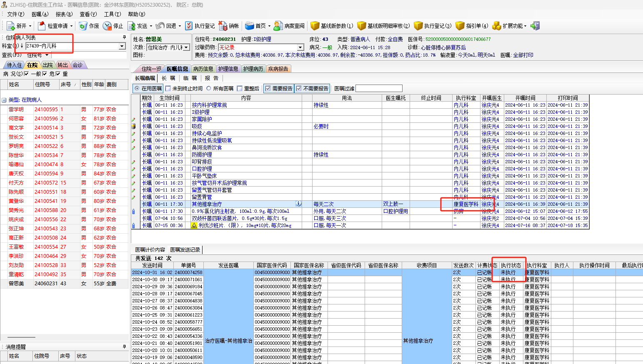Click the 查找(F3) search input field
The height and width of the screenshot is (364, 643).
(x=89, y=55)
